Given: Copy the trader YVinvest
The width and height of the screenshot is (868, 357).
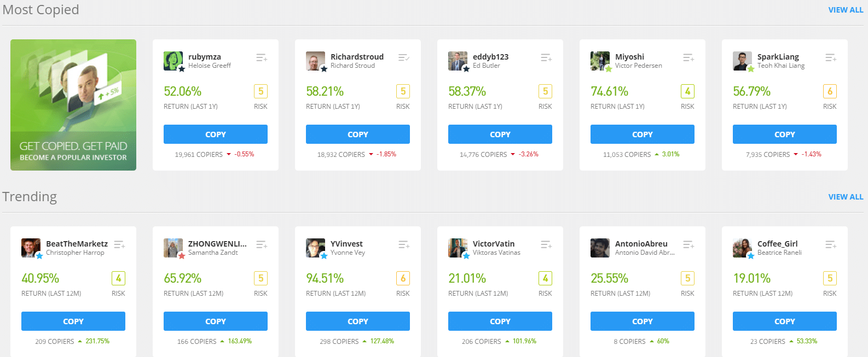Looking at the screenshot, I should 358,321.
